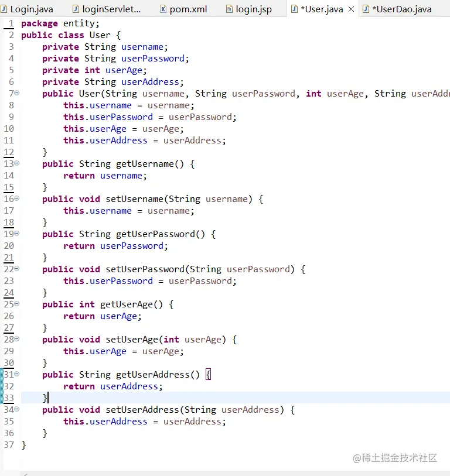Screen dimensions: 450x476
Task: Click field 'userAge' declaration on line 5
Action: [x=124, y=70]
